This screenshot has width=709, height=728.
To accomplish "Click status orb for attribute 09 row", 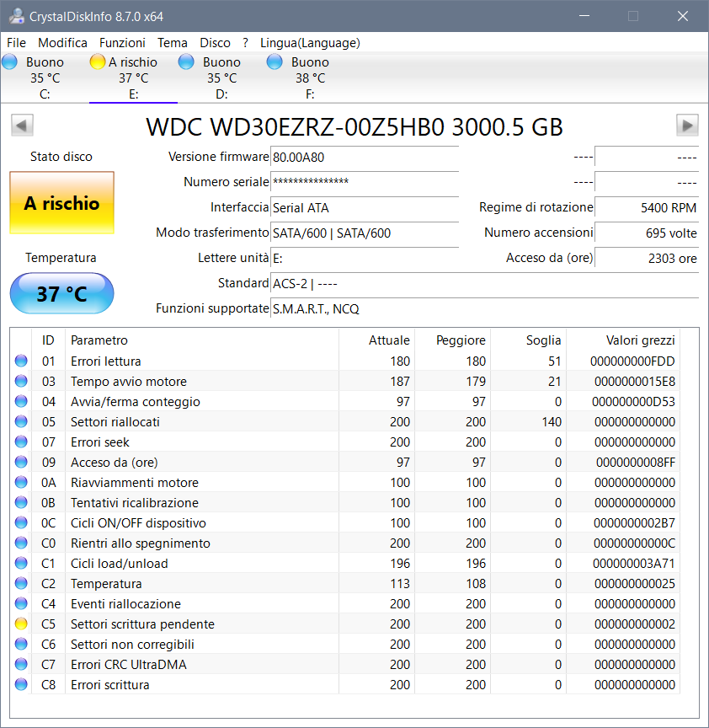I will click(x=21, y=462).
